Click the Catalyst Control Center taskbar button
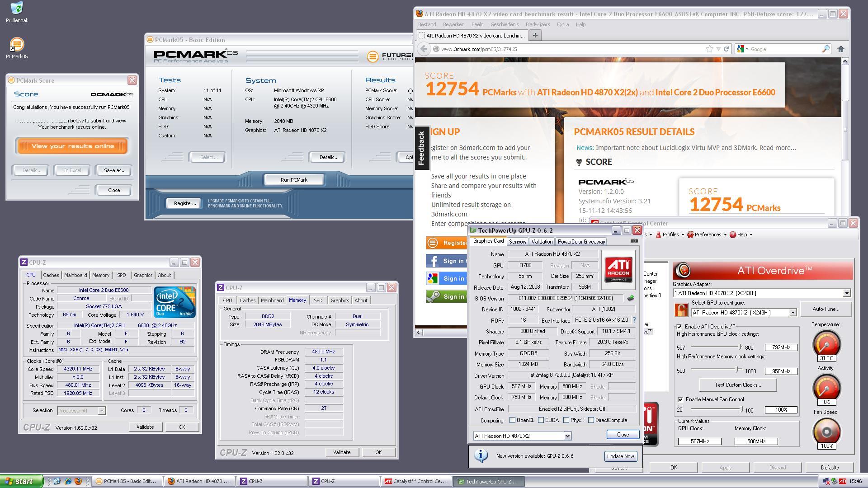 click(x=416, y=481)
